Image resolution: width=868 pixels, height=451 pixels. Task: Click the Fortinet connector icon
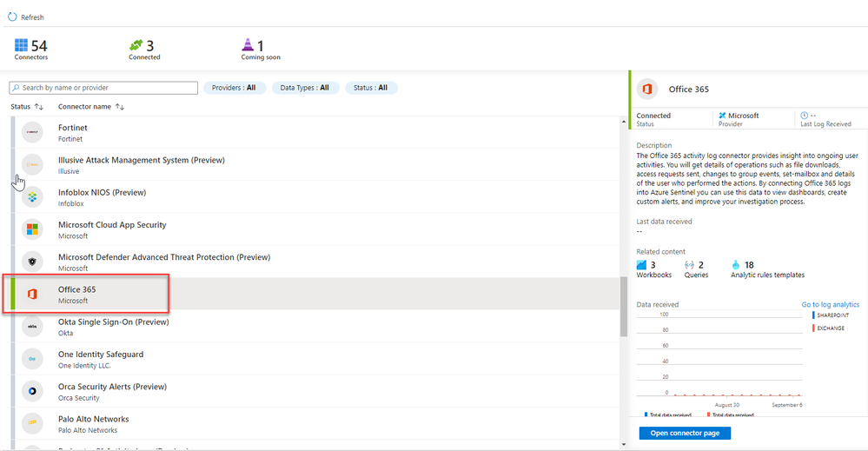[32, 132]
